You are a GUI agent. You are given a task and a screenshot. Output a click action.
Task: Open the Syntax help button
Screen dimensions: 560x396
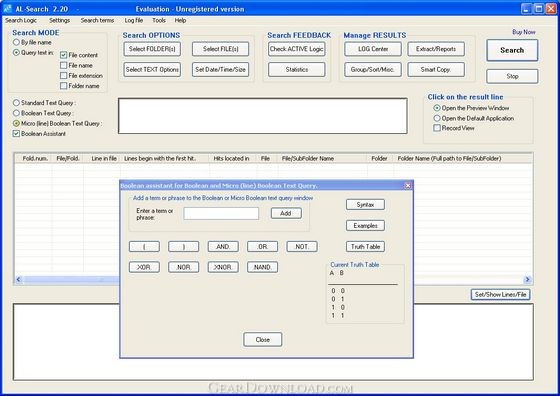click(365, 205)
